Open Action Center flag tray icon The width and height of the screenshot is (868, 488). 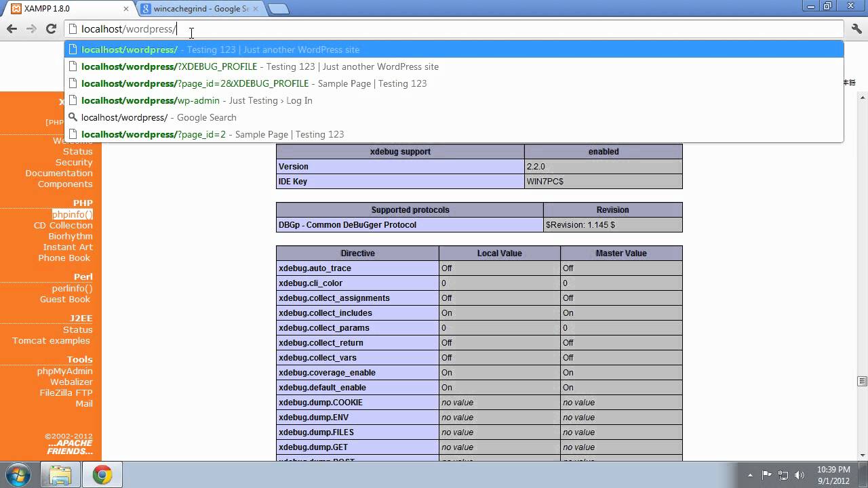point(767,475)
